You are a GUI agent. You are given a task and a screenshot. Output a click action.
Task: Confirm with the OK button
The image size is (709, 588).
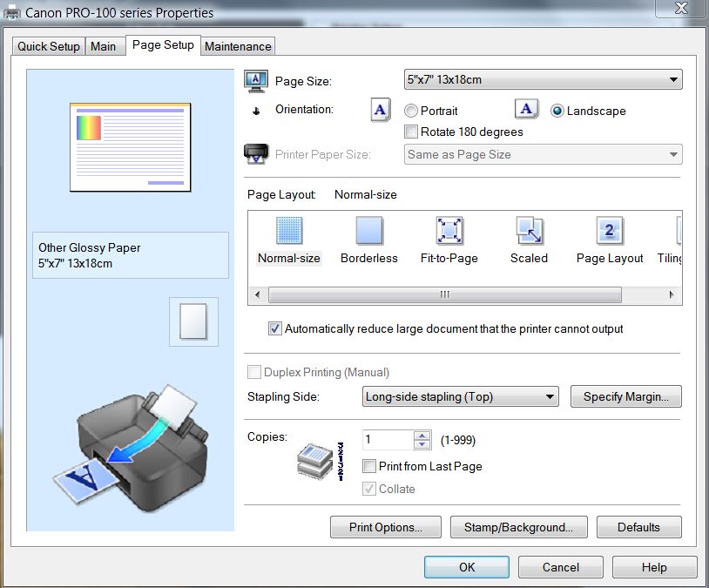(467, 567)
